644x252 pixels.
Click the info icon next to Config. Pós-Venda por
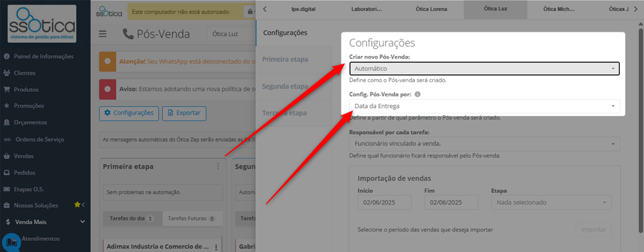417,94
